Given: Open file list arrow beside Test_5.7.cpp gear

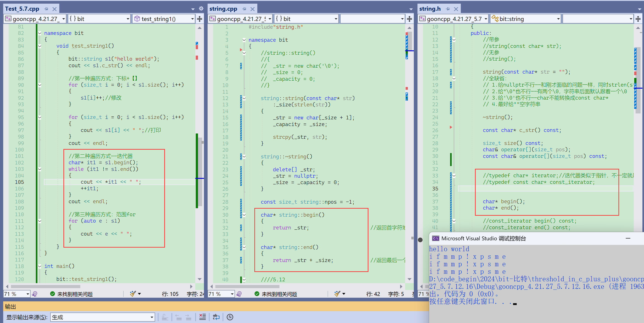Looking at the screenshot, I should [193, 9].
